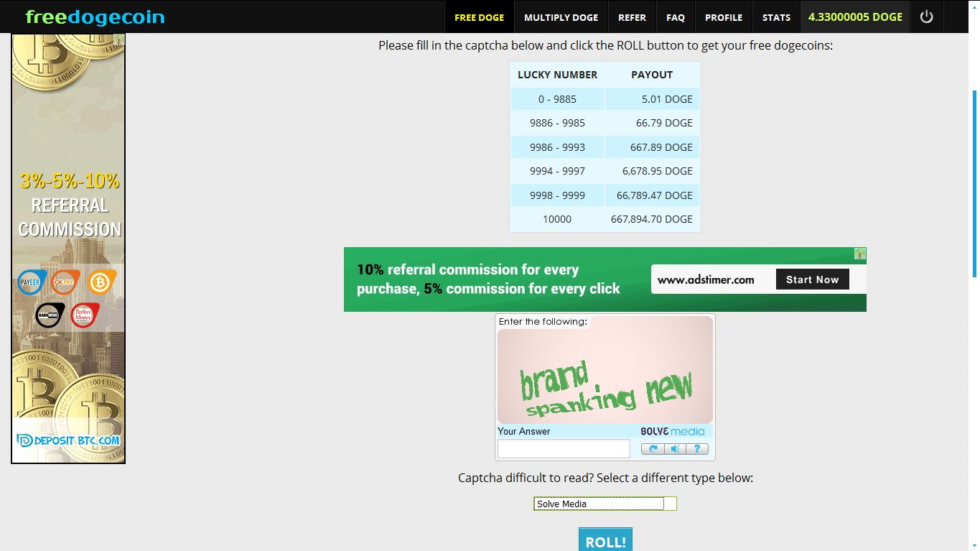The width and height of the screenshot is (980, 551).
Task: Click the Captcha difficult to read text
Action: tap(605, 478)
